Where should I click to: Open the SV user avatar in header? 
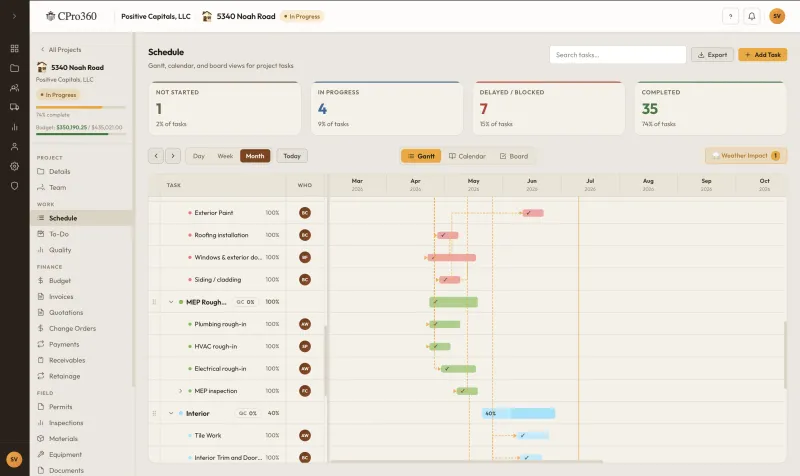[x=777, y=16]
